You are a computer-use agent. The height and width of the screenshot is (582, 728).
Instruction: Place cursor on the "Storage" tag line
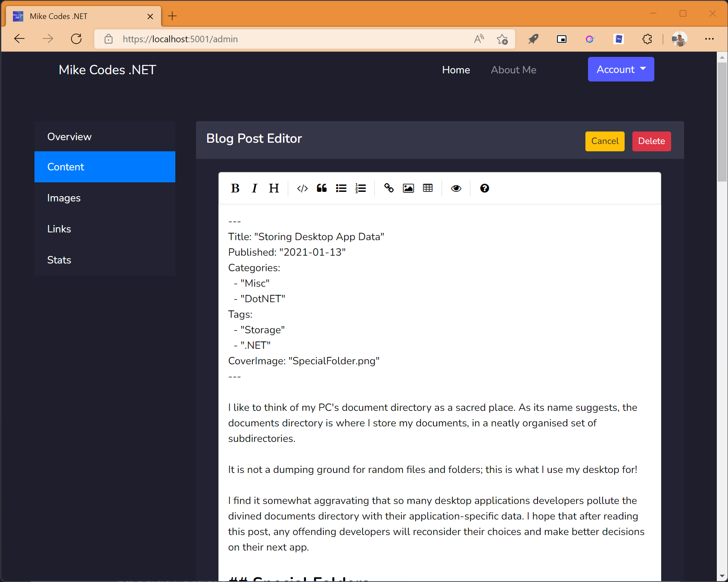[259, 330]
